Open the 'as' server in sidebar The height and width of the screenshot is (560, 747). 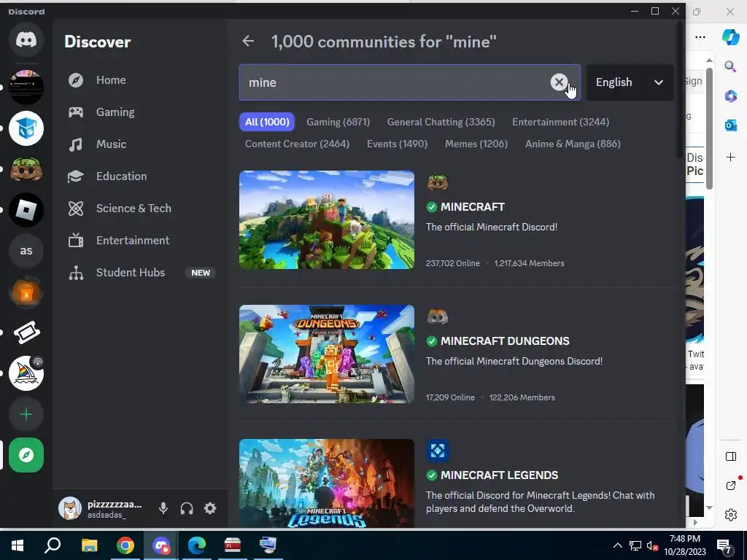26,251
